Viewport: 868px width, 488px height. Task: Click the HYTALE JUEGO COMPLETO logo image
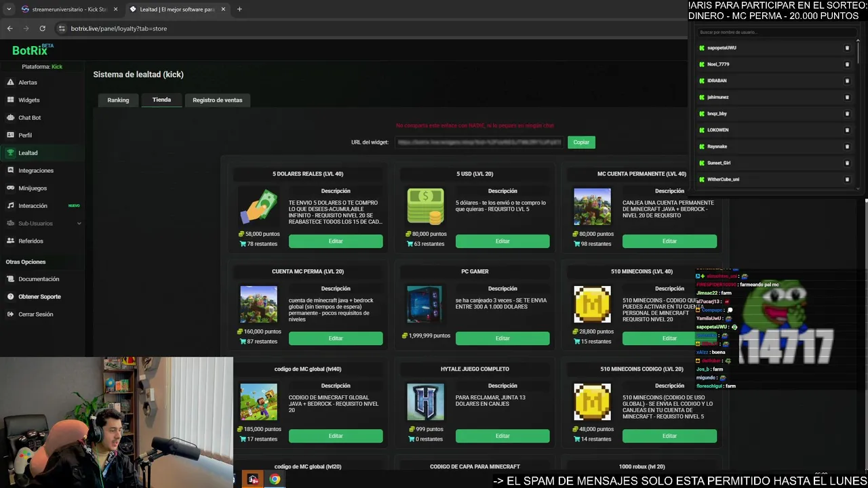[x=425, y=401]
